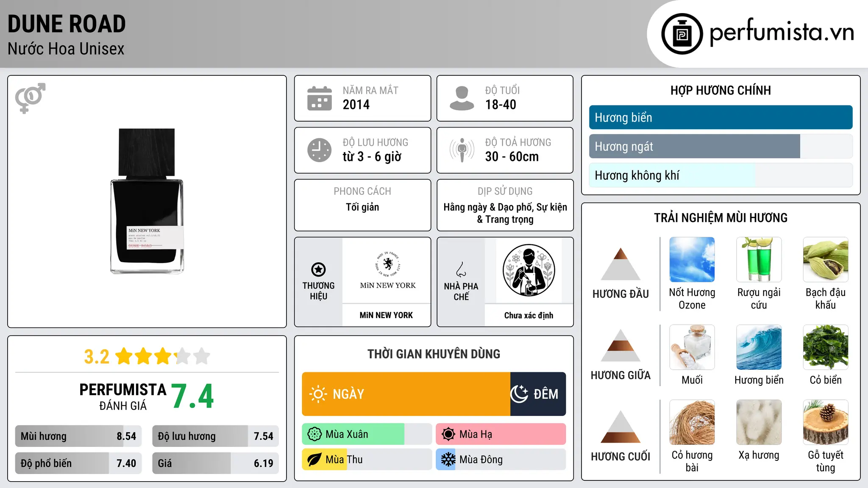Click the sun icon in the Ngày bar
This screenshot has width=868, height=488.
318,394
